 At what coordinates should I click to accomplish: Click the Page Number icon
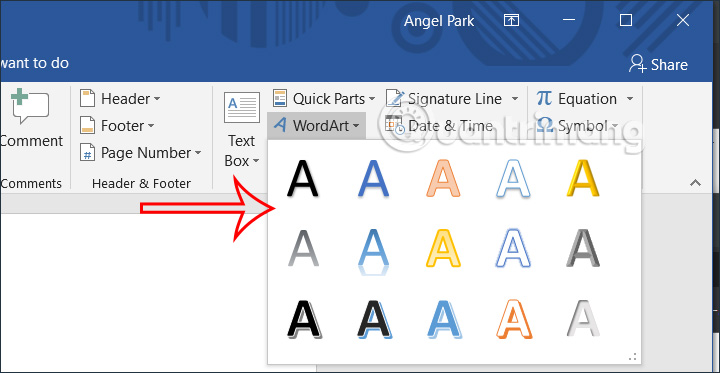pyautogui.click(x=87, y=153)
